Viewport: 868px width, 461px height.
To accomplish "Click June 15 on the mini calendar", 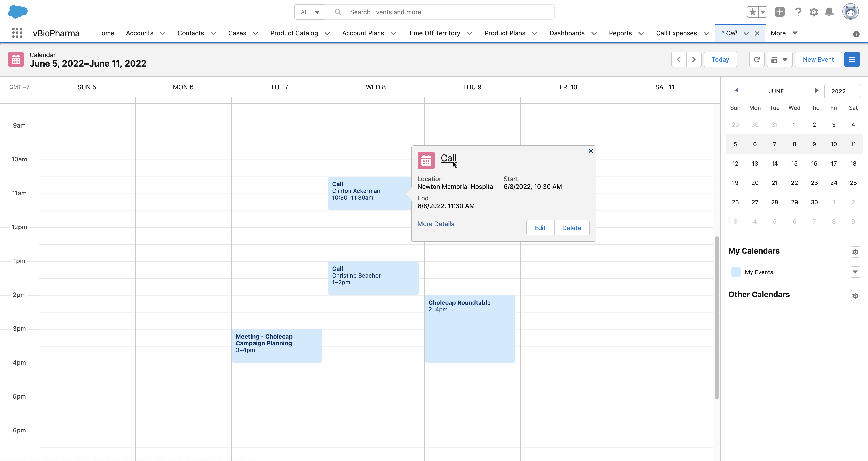I will [x=795, y=163].
